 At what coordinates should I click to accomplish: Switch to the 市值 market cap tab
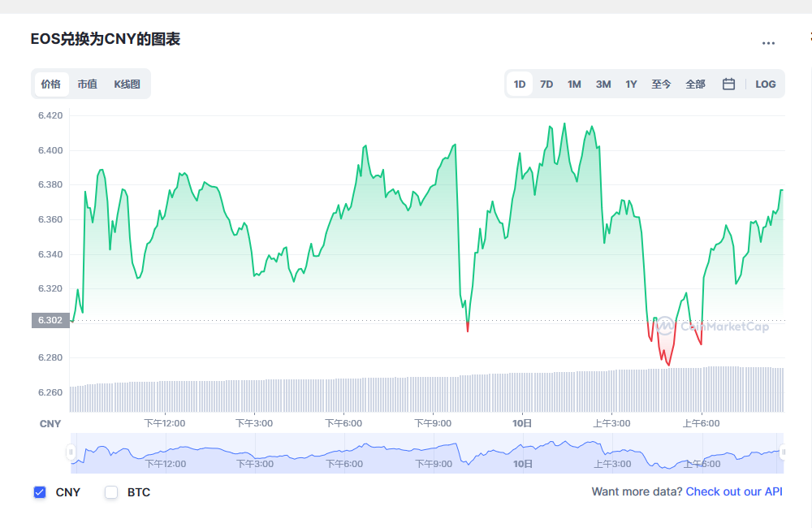88,84
